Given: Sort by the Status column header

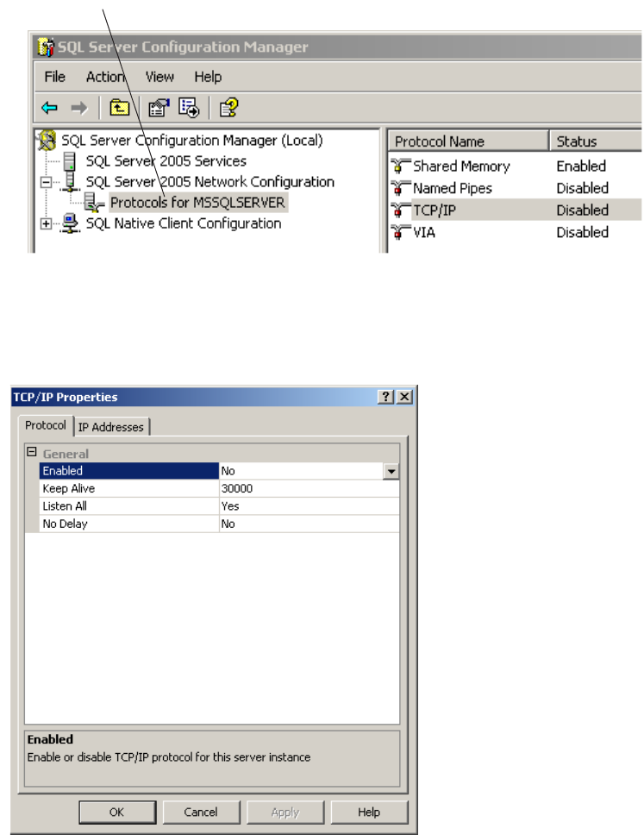Looking at the screenshot, I should [x=596, y=141].
